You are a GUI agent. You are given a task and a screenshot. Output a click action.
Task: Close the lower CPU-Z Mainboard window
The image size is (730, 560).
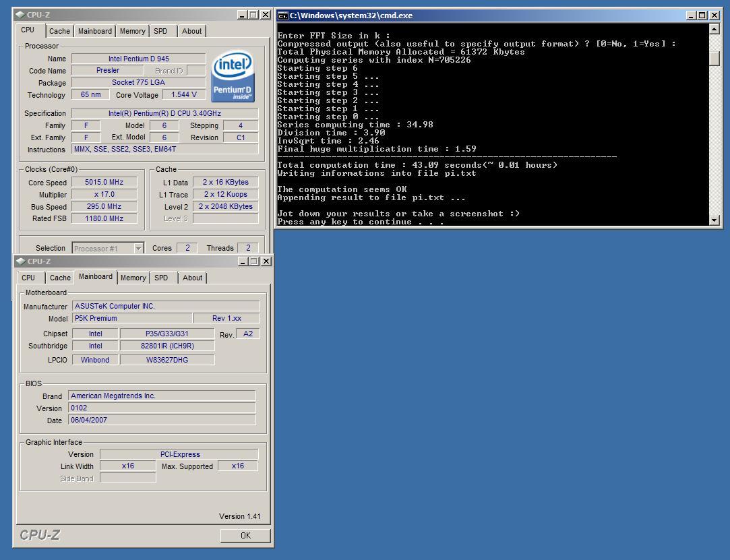(x=266, y=261)
